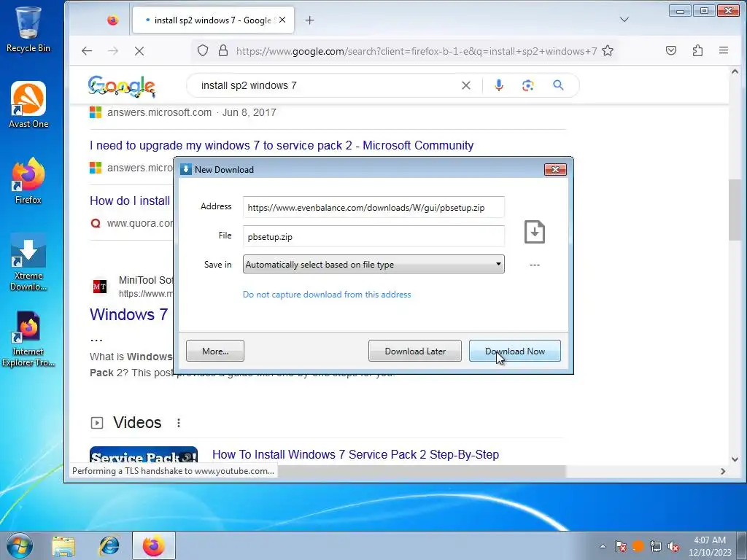747x560 pixels.
Task: Click the Firefox address bar URL
Action: pos(416,51)
